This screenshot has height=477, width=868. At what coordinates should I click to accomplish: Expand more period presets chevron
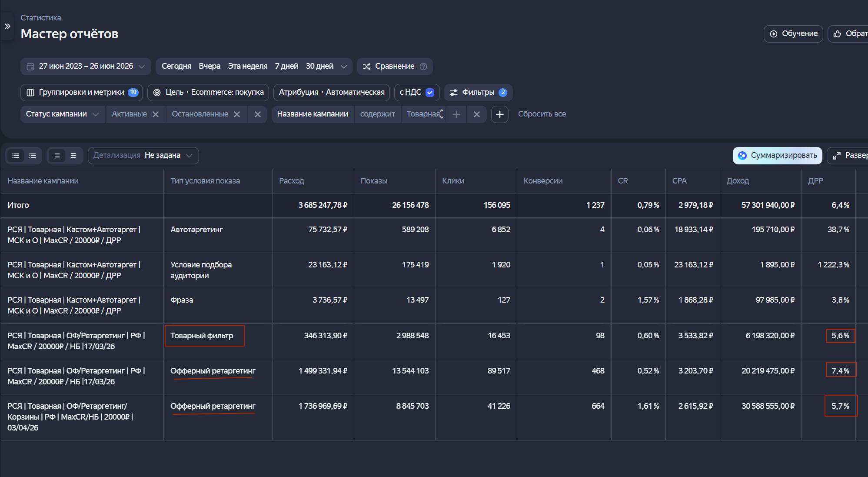344,67
